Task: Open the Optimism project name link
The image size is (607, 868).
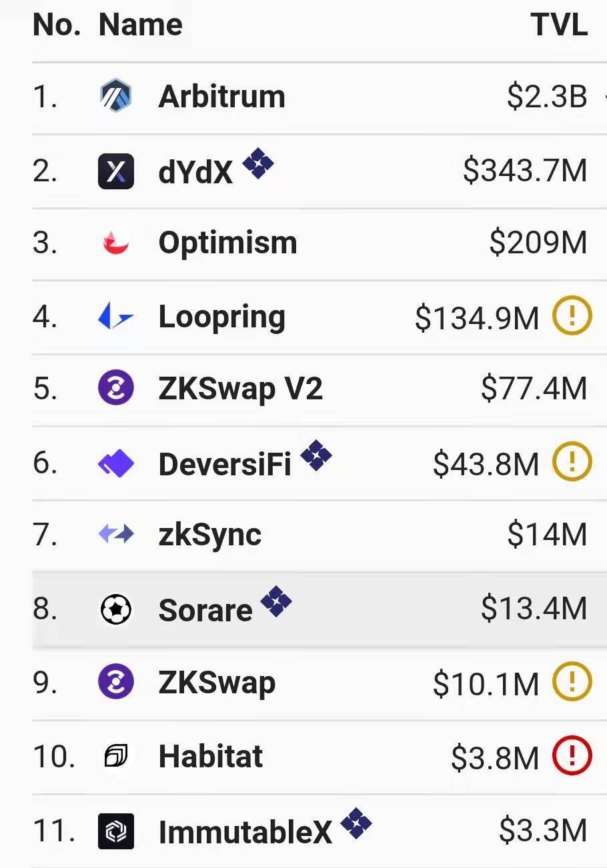Action: pos(228,244)
